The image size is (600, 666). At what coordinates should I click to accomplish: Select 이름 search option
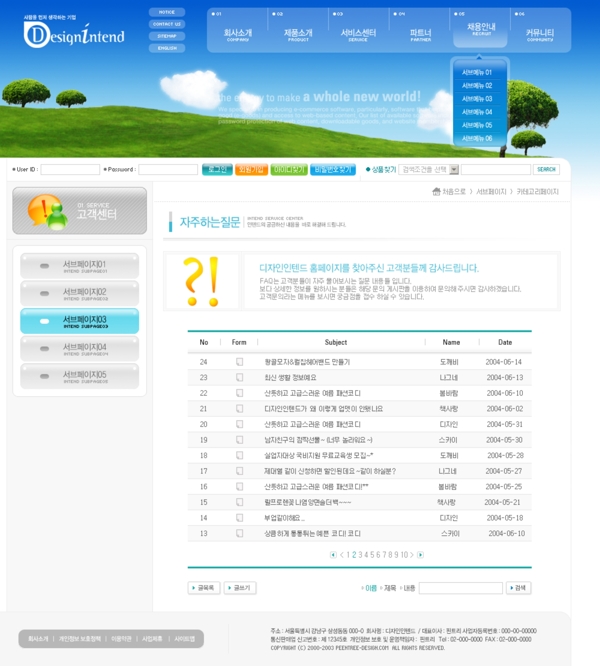point(369,588)
